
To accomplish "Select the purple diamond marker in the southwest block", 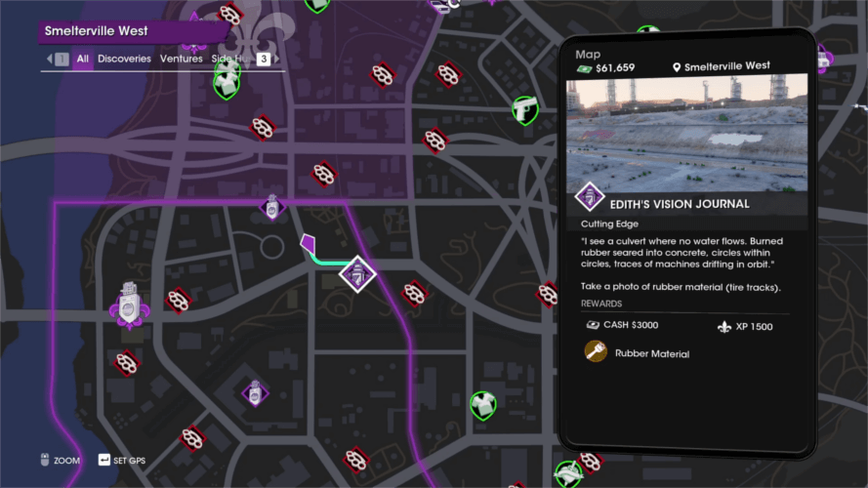I will click(x=255, y=393).
